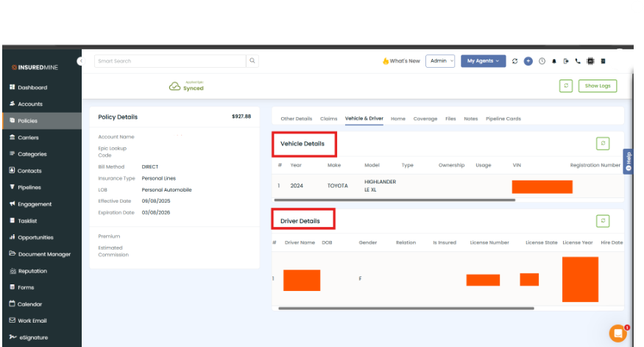Open notifications bell icon
644x347 pixels.
coord(553,61)
